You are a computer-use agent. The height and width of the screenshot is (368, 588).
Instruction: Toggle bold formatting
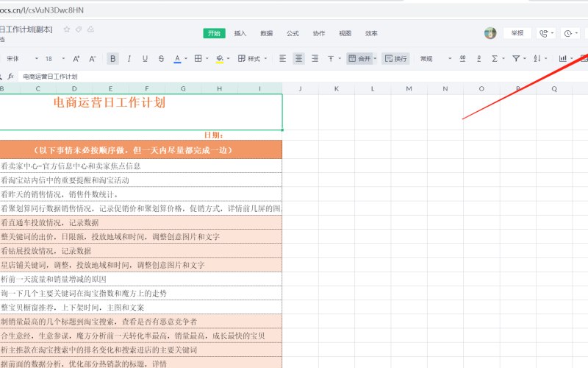(113, 59)
